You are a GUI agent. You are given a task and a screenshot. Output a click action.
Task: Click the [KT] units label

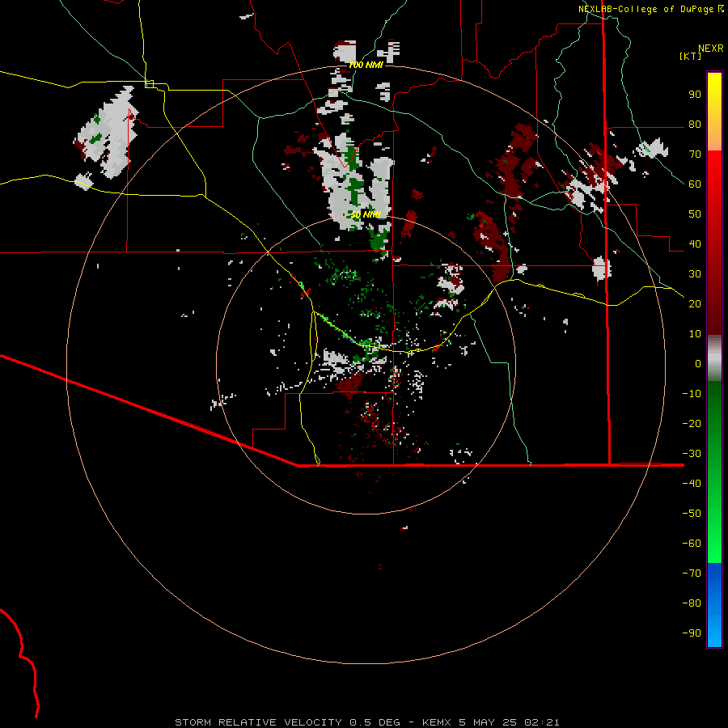(691, 56)
